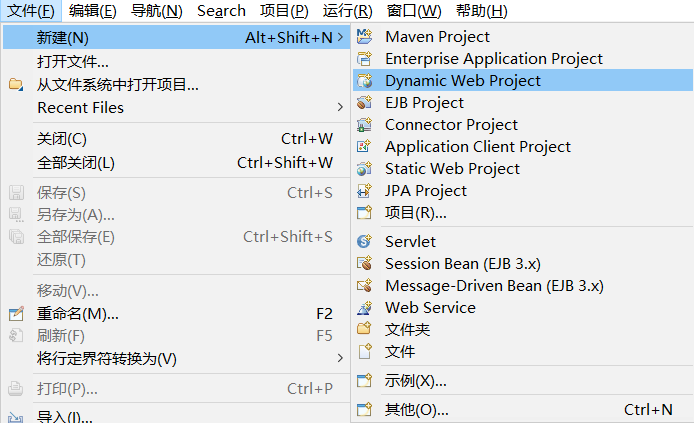694x423 pixels.
Task: Click the Session Bean icon
Action: [364, 263]
